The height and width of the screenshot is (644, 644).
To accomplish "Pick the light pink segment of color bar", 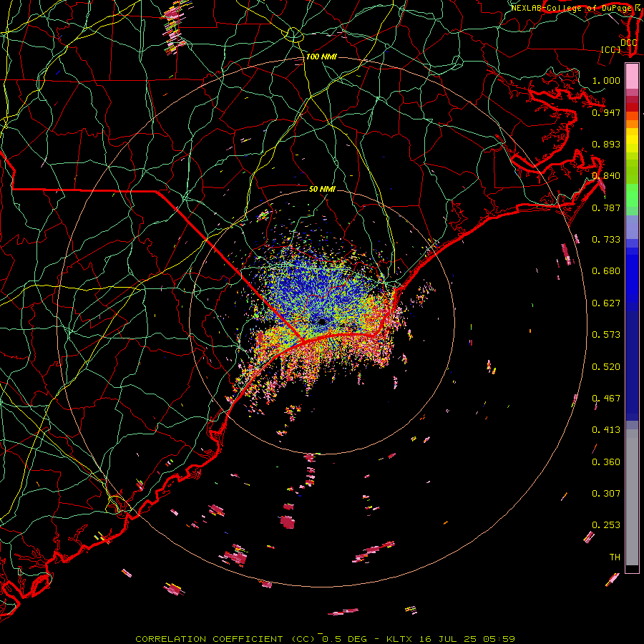I will pos(632,77).
